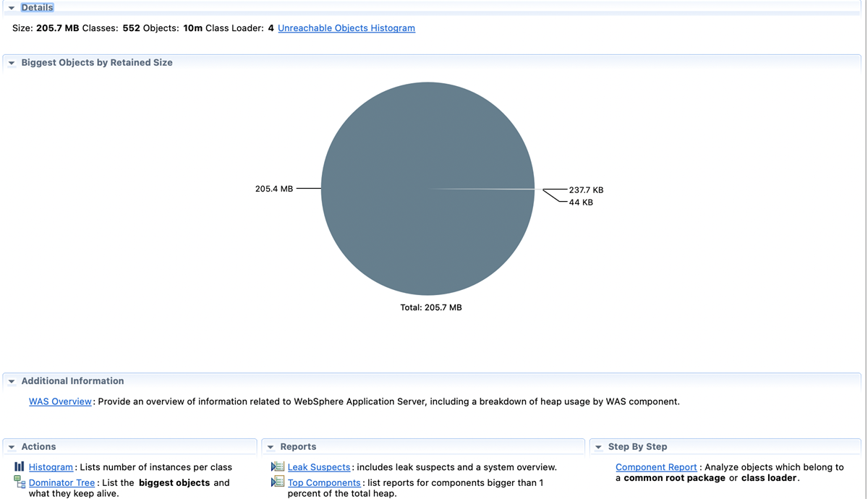The height and width of the screenshot is (499, 868).
Task: Open the Component Report link
Action: tap(656, 467)
